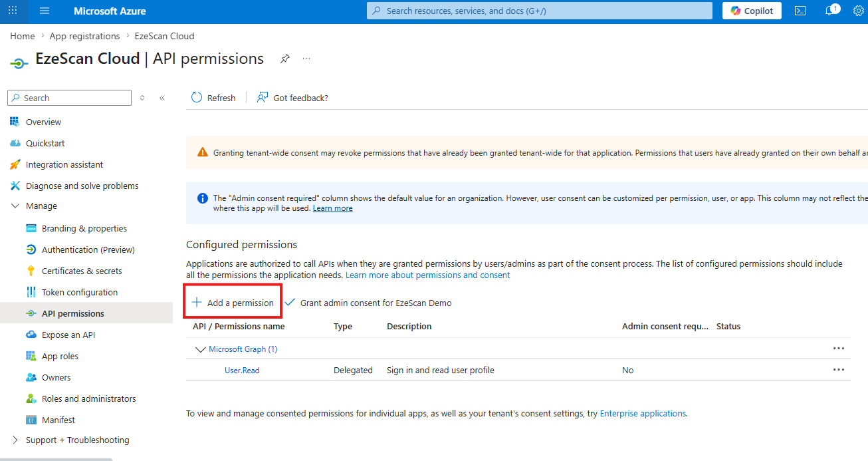Click the Copilot button
This screenshot has height=461, width=868.
pos(752,11)
